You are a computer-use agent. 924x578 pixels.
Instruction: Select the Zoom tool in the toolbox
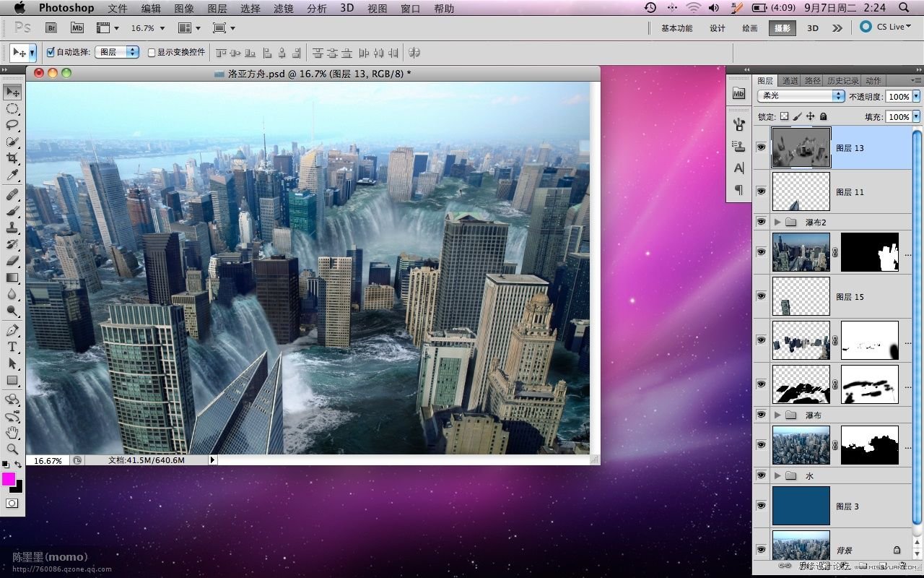12,449
